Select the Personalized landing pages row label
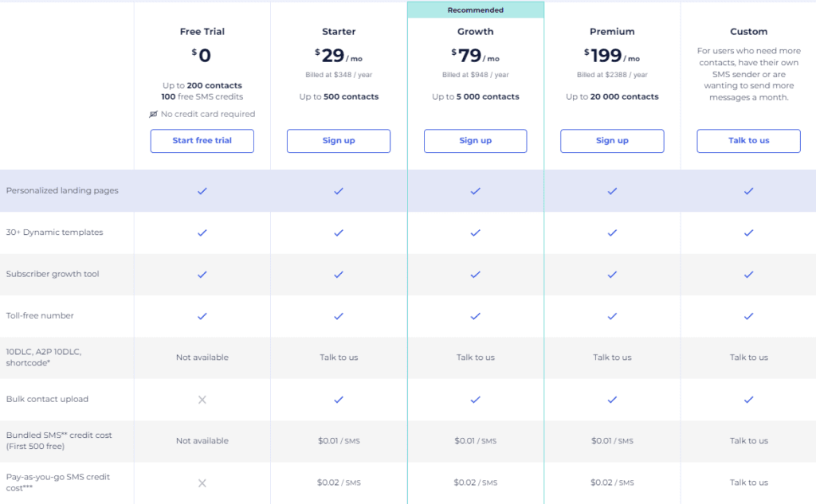This screenshot has width=816, height=504. coord(62,191)
